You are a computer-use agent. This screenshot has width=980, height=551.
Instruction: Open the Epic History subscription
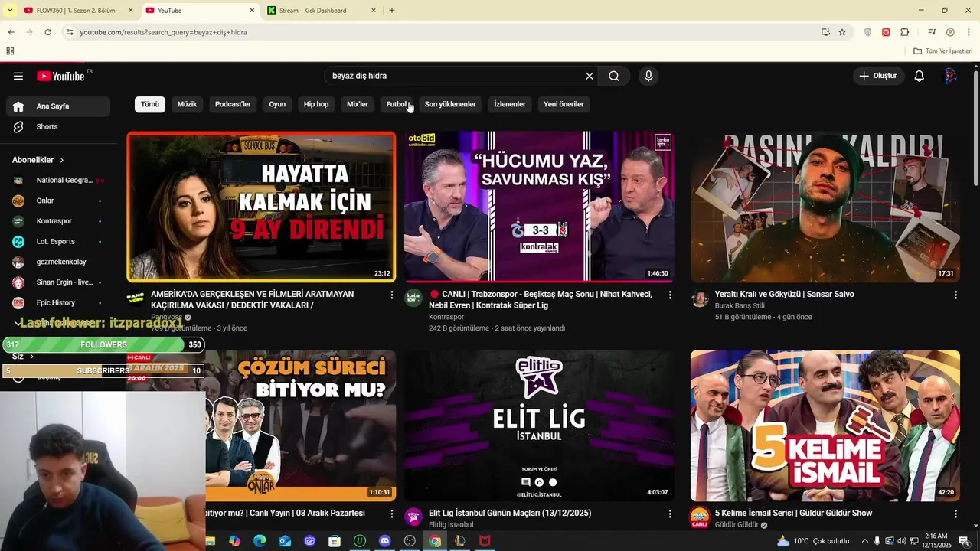(58, 302)
